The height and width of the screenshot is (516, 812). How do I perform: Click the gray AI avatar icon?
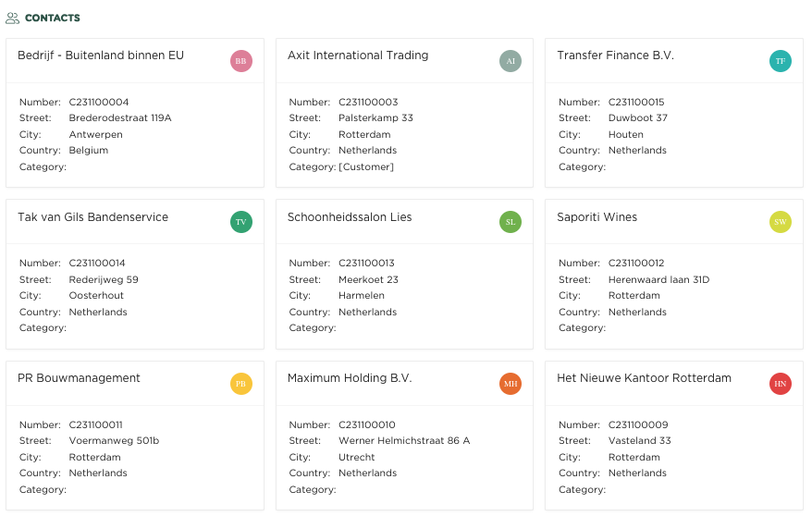tap(511, 61)
